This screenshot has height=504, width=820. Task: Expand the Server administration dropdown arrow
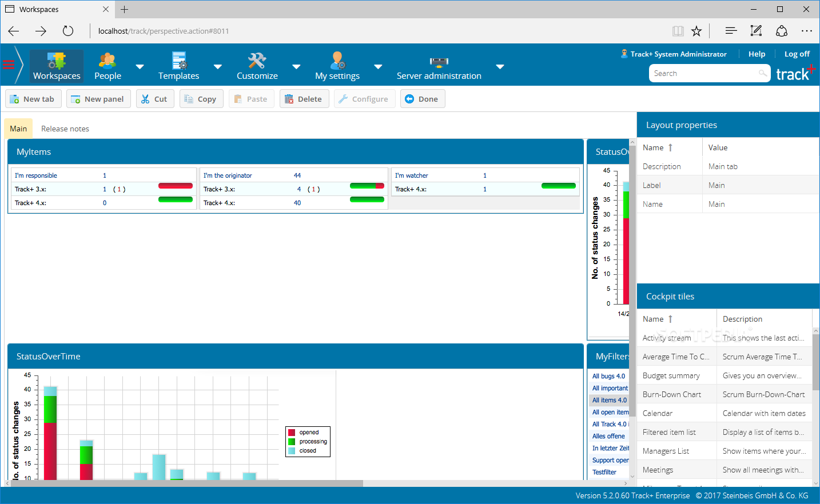point(500,67)
